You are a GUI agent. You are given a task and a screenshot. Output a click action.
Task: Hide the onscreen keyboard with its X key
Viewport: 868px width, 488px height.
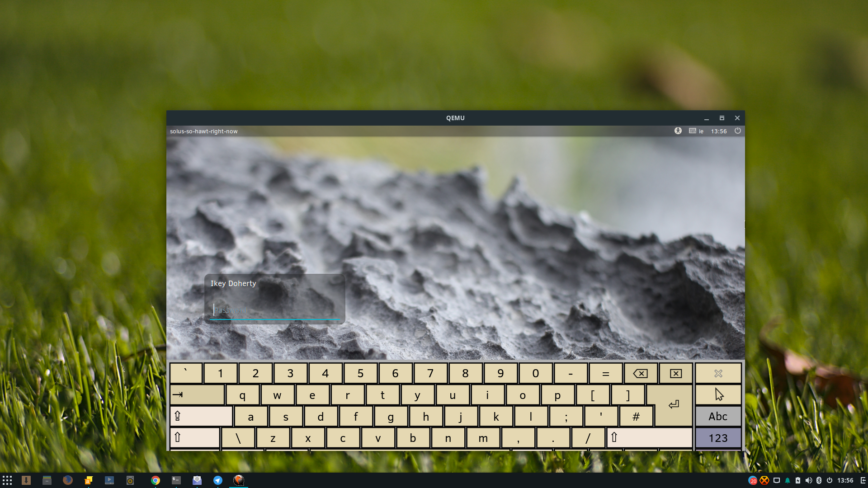click(718, 373)
